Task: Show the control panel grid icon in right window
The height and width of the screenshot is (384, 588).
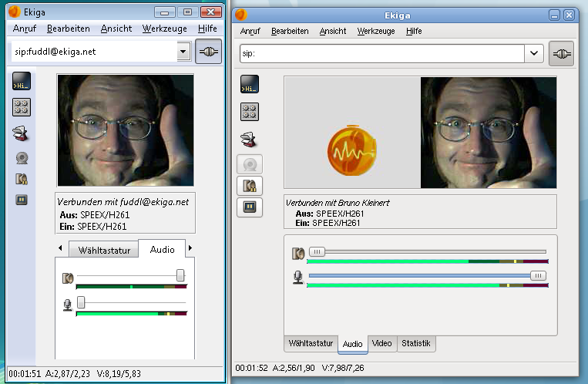Action: (250, 112)
